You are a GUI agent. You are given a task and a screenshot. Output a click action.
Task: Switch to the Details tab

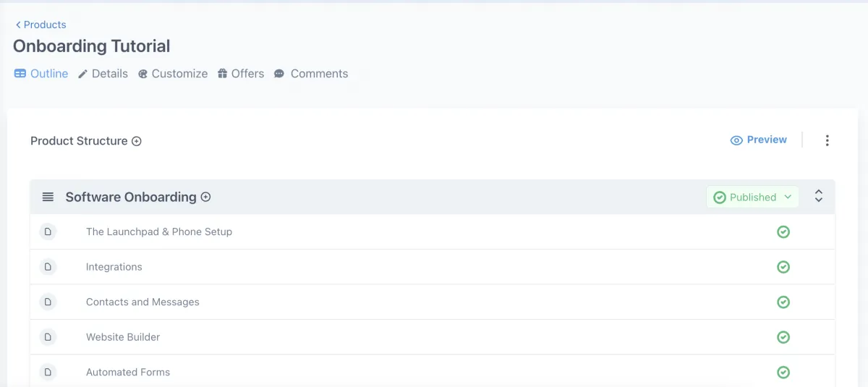(x=103, y=74)
